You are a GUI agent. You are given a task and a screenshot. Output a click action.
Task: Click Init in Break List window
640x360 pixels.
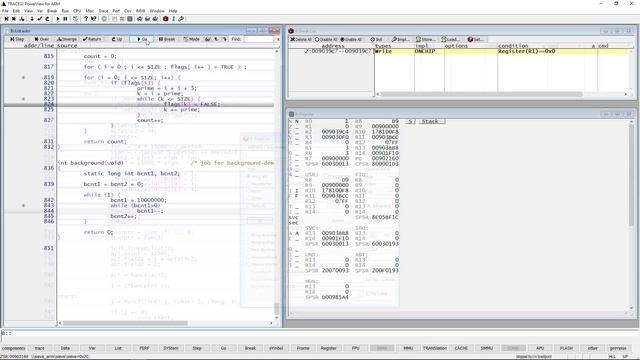pos(376,40)
